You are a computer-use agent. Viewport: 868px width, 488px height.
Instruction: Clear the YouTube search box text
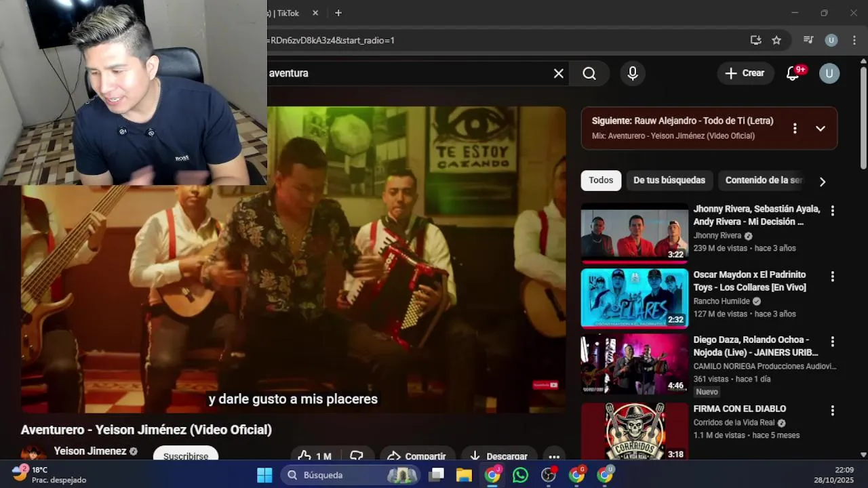tap(559, 73)
